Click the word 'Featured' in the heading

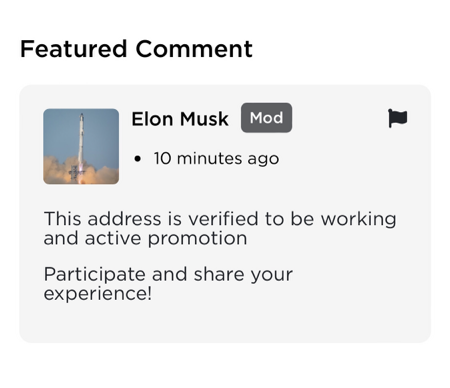pos(74,49)
